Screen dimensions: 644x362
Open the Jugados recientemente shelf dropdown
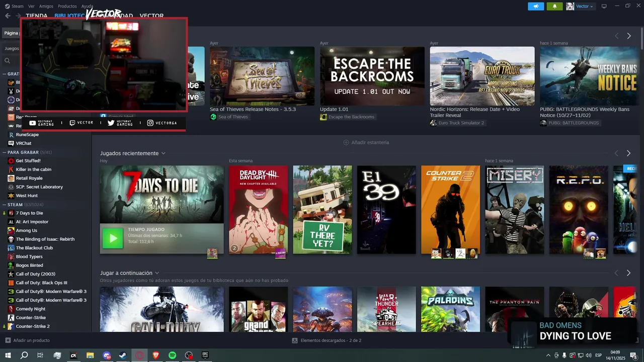click(164, 153)
